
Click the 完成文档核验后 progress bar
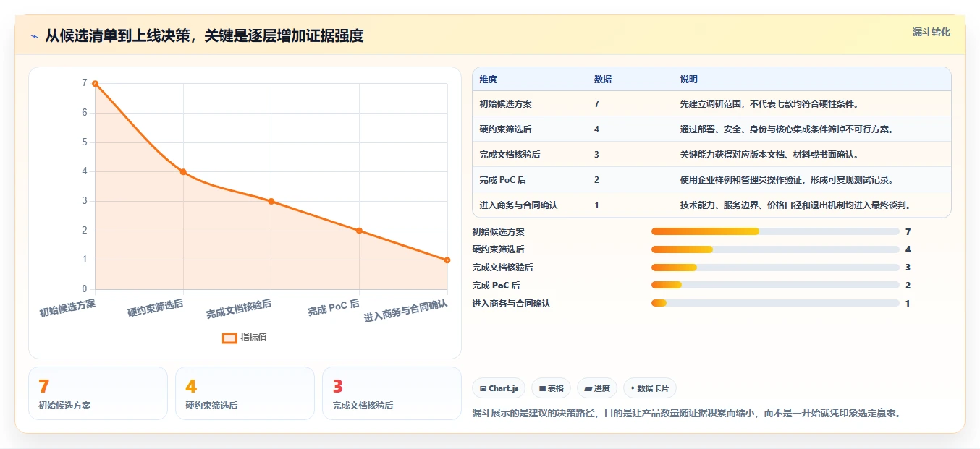pos(775,268)
